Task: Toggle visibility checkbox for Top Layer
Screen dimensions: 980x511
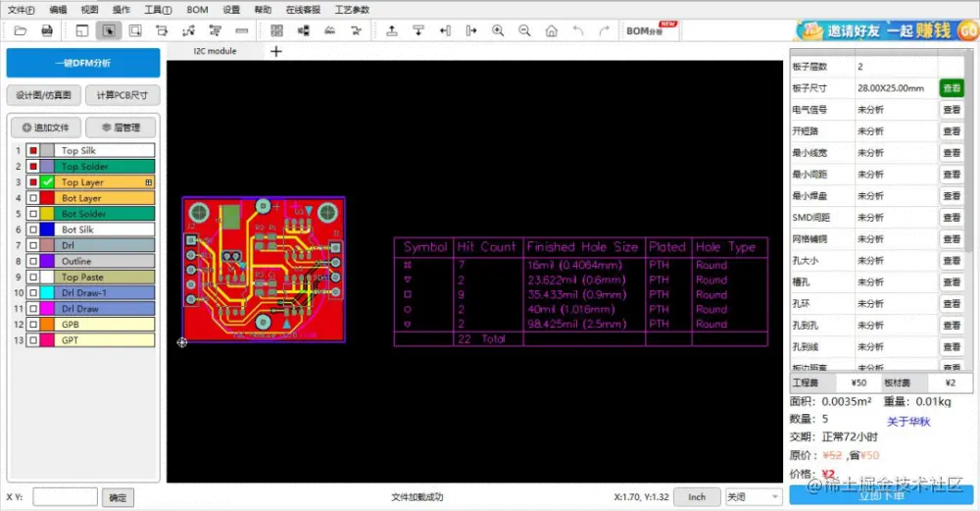Action: (x=33, y=182)
